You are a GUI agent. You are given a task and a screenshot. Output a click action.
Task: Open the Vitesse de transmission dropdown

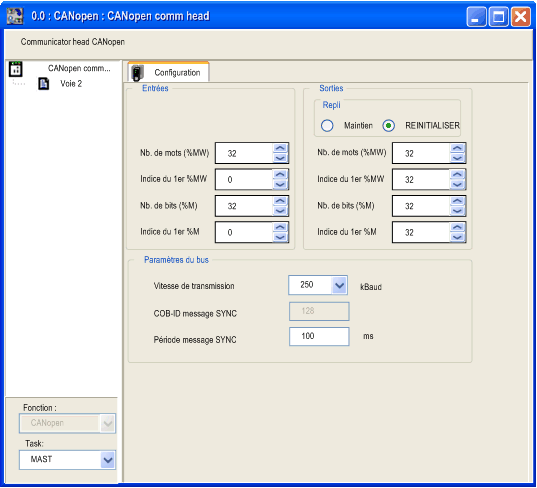339,285
